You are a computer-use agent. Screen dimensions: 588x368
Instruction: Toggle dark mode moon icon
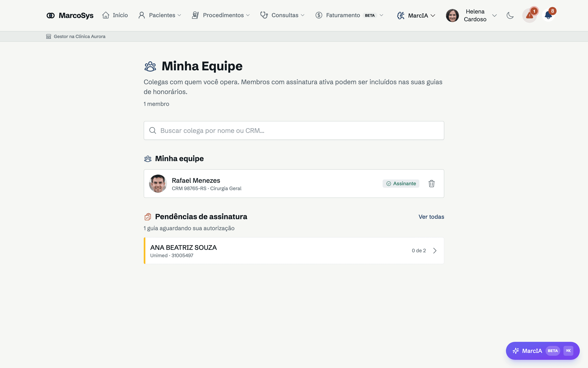click(510, 15)
